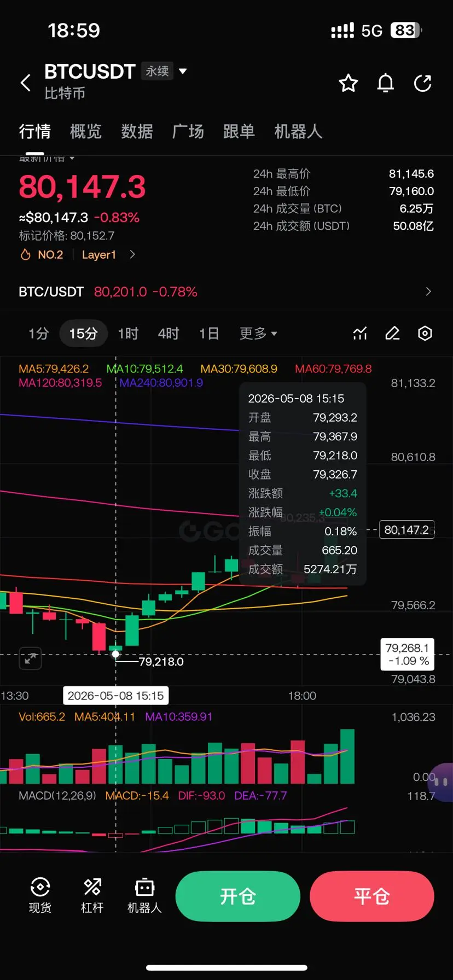Open the BTC/USDT spot row chevron
This screenshot has width=453, height=980.
tap(428, 291)
